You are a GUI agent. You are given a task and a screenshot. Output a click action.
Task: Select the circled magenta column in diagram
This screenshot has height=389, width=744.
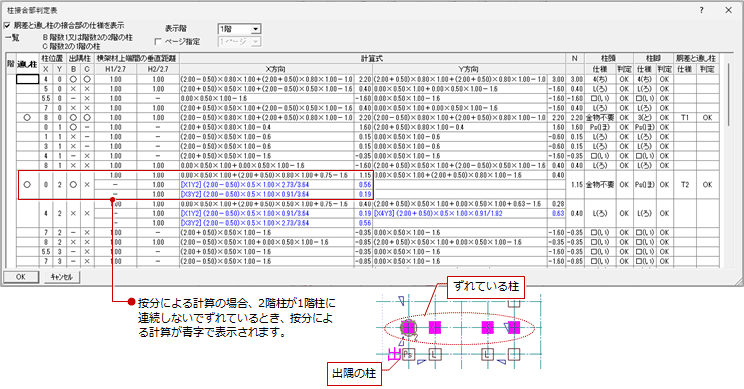408,327
